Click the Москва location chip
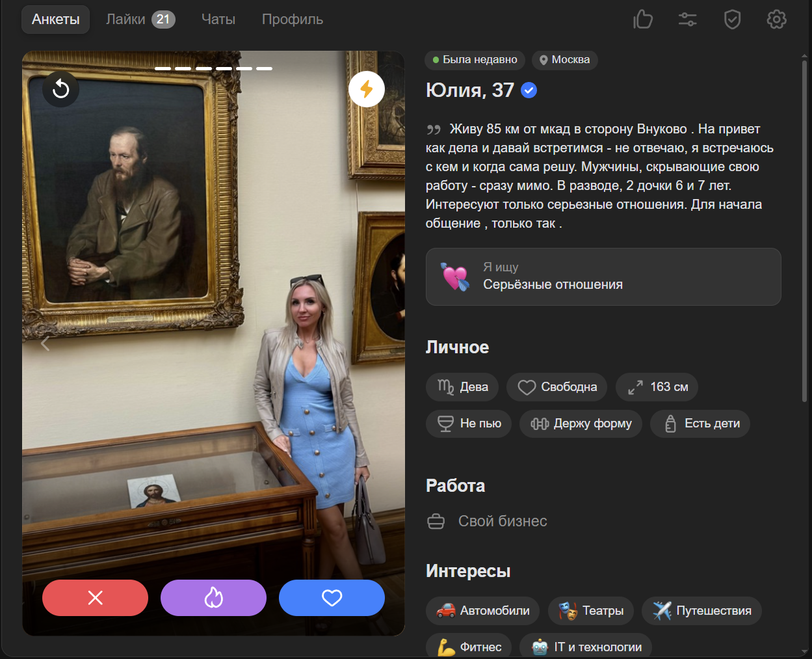812x659 pixels. click(x=564, y=60)
